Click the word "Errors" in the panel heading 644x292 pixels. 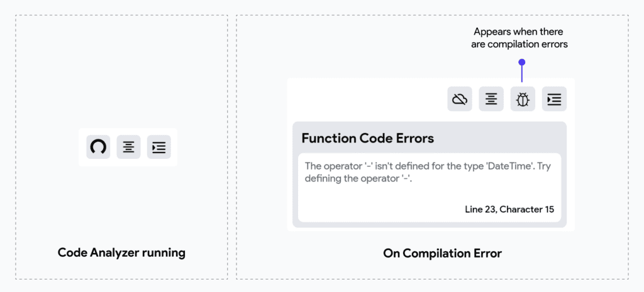coord(410,138)
